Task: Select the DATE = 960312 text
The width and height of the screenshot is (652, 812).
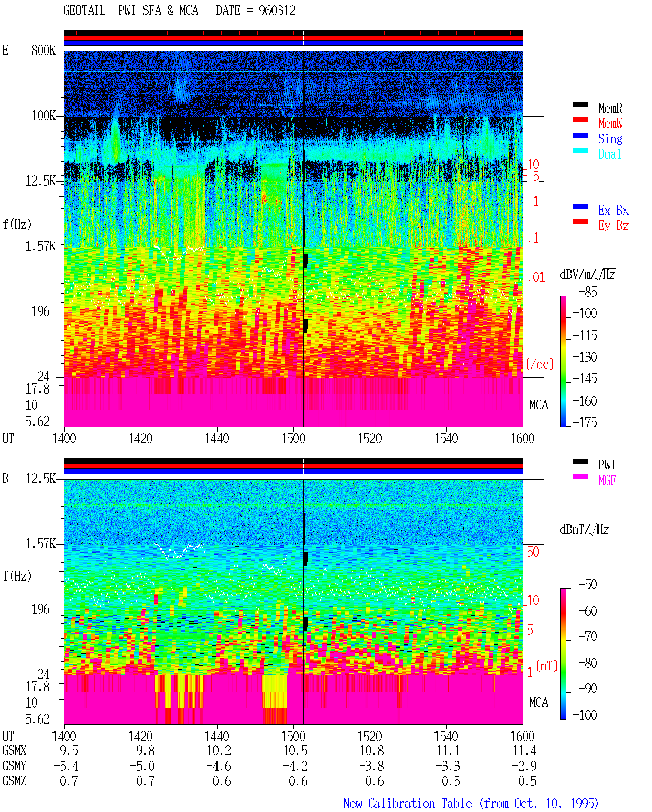Action: pyautogui.click(x=256, y=11)
